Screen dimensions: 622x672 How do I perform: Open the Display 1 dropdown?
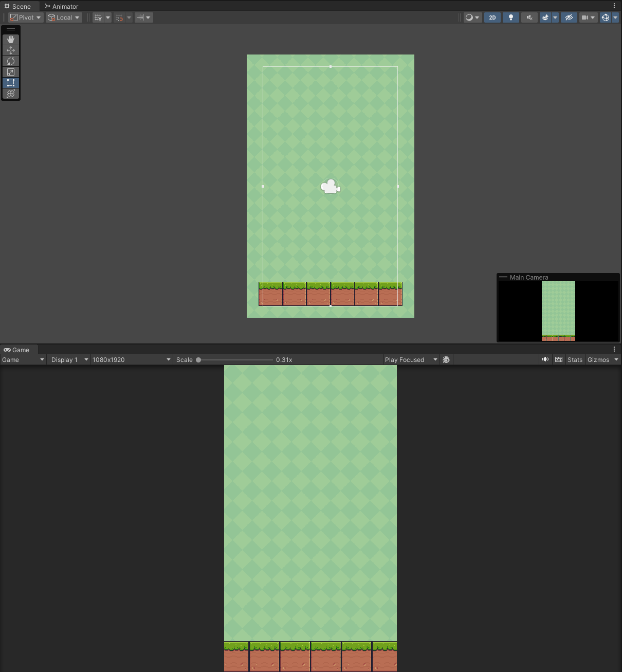[69, 360]
